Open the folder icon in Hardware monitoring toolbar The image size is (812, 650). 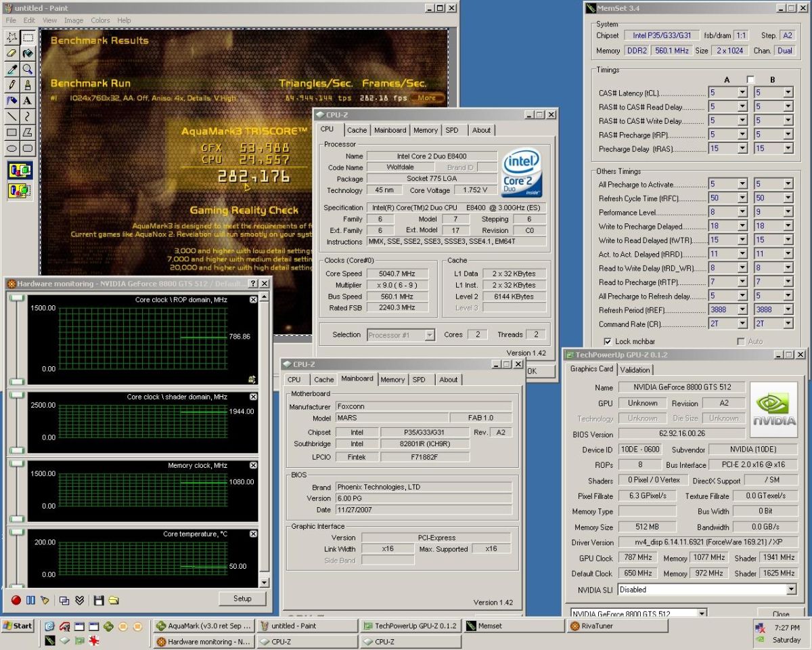pyautogui.click(x=114, y=600)
